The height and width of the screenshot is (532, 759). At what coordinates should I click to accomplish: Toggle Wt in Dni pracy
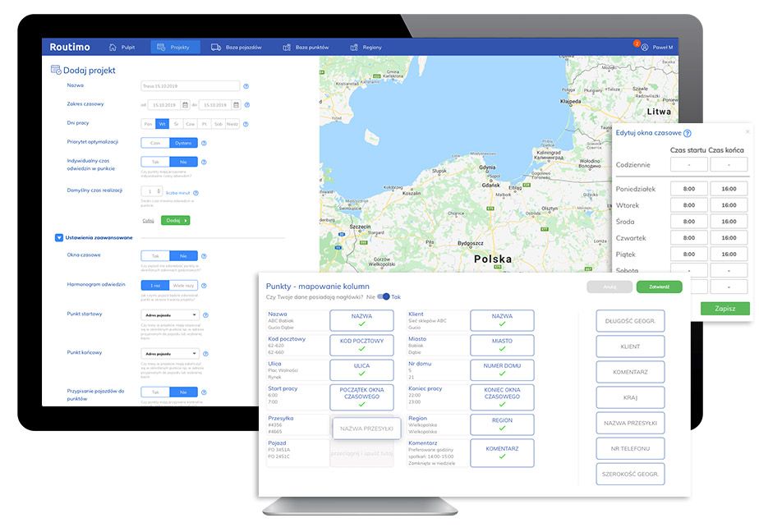[x=162, y=124]
